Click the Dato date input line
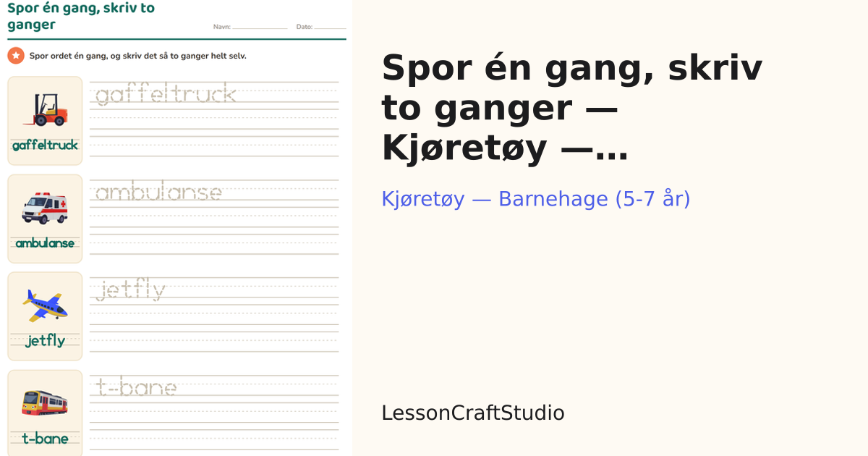 330,27
